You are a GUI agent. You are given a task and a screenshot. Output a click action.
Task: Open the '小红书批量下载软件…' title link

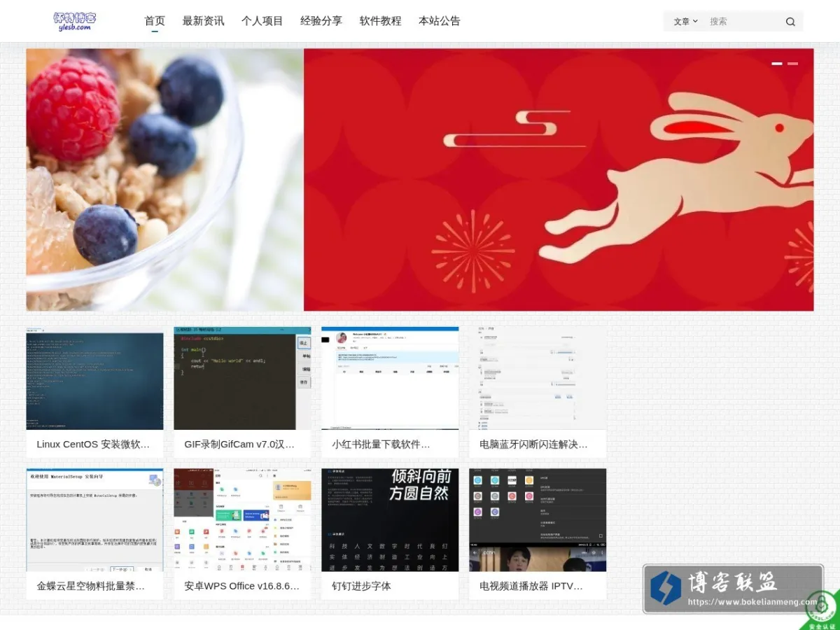point(381,444)
